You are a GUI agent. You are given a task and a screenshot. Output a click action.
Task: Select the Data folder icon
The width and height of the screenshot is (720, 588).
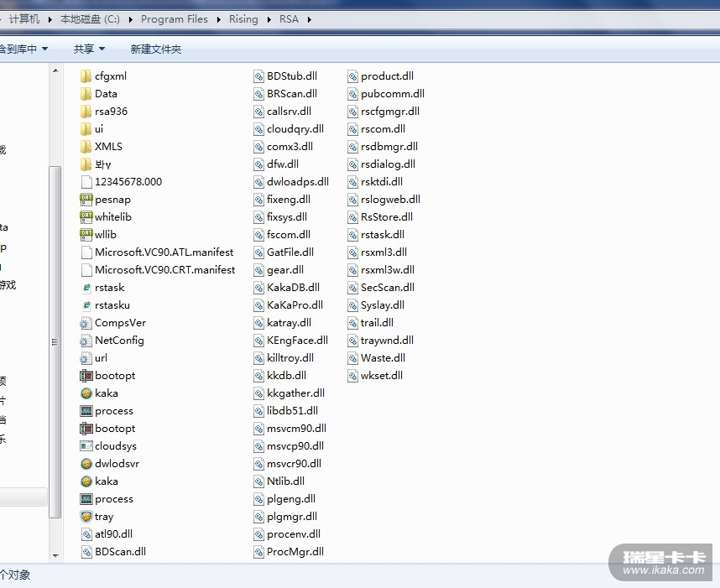pyautogui.click(x=86, y=94)
